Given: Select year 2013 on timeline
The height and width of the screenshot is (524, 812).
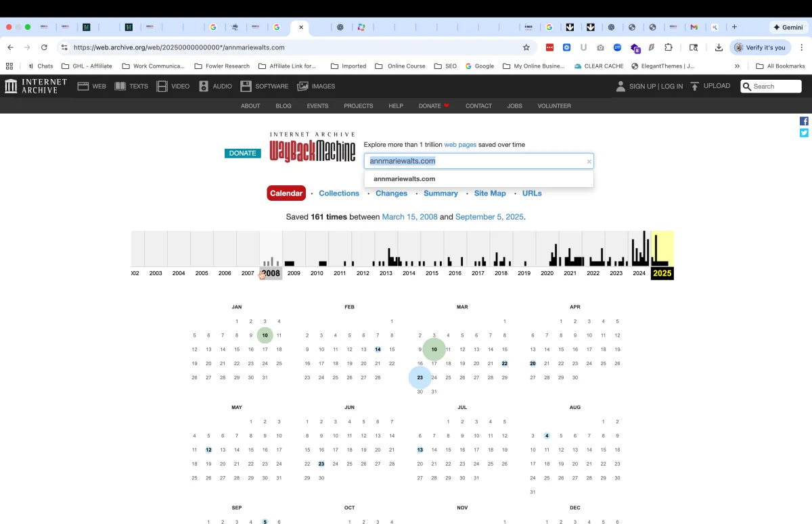Looking at the screenshot, I should [386, 273].
